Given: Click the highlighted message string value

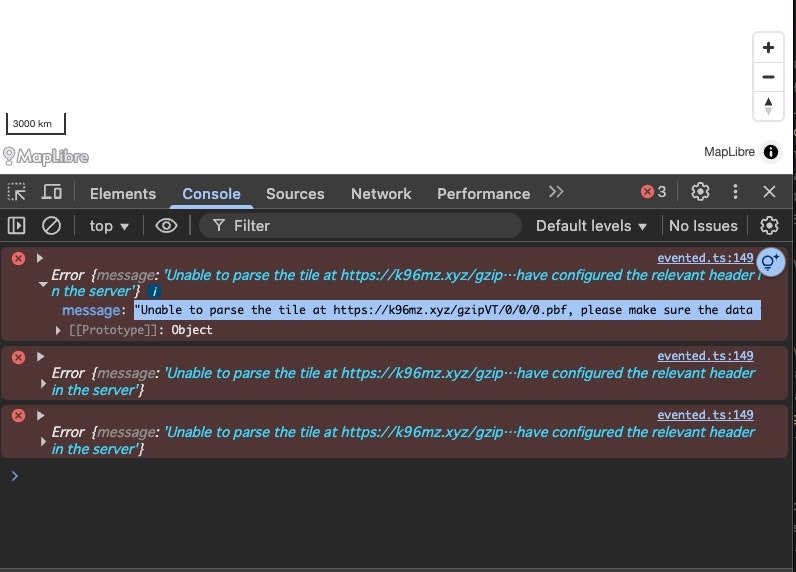Looking at the screenshot, I should [x=447, y=310].
